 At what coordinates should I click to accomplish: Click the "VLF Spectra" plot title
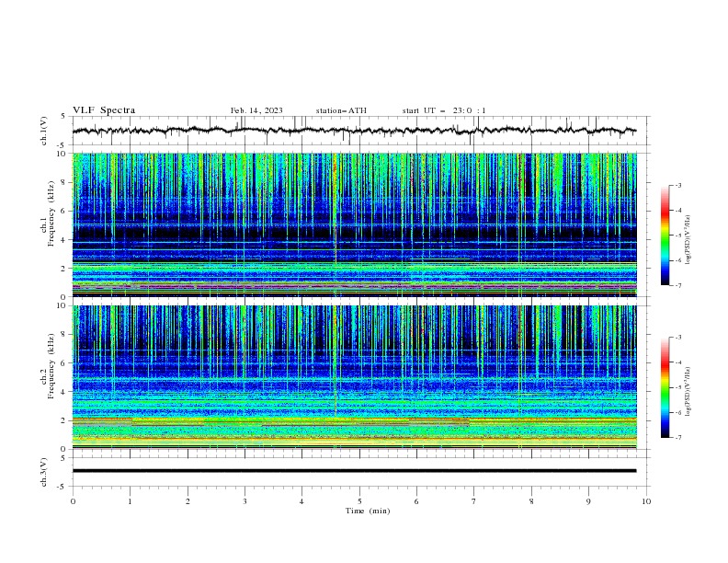pyautogui.click(x=104, y=110)
